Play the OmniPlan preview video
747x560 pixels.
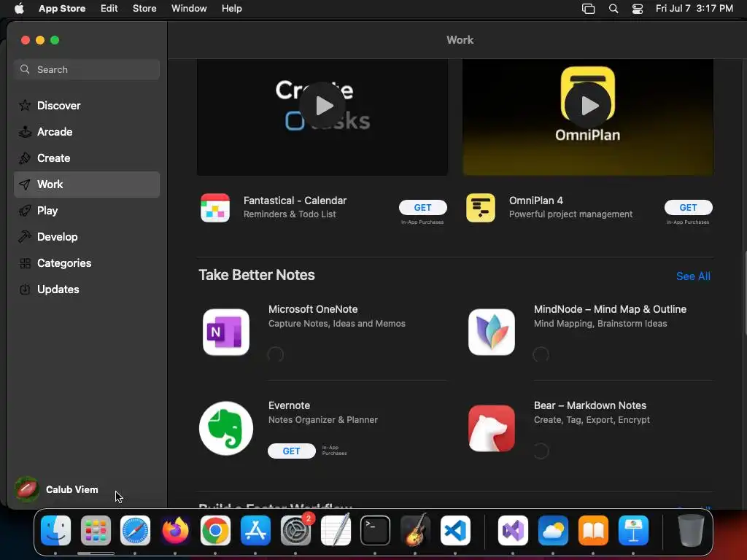588,106
